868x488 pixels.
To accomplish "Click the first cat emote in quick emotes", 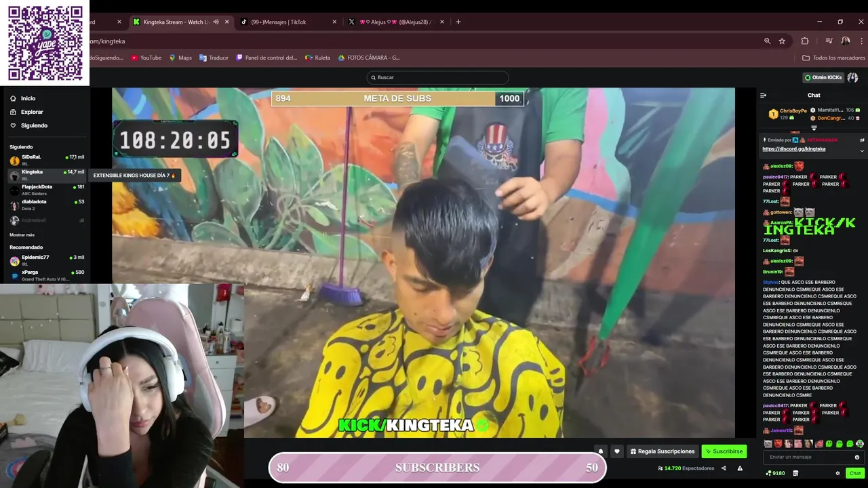I will point(768,444).
